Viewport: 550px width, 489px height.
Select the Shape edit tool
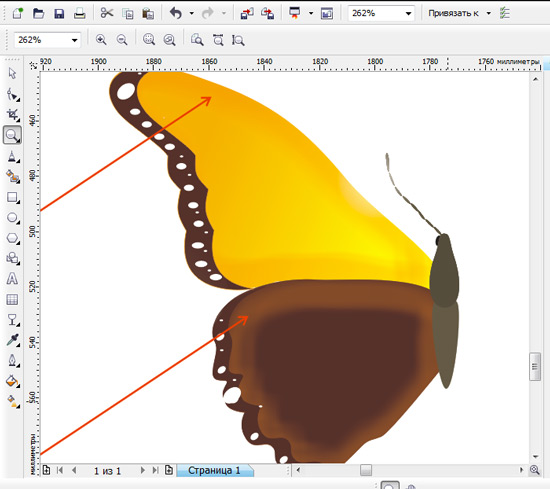(13, 95)
